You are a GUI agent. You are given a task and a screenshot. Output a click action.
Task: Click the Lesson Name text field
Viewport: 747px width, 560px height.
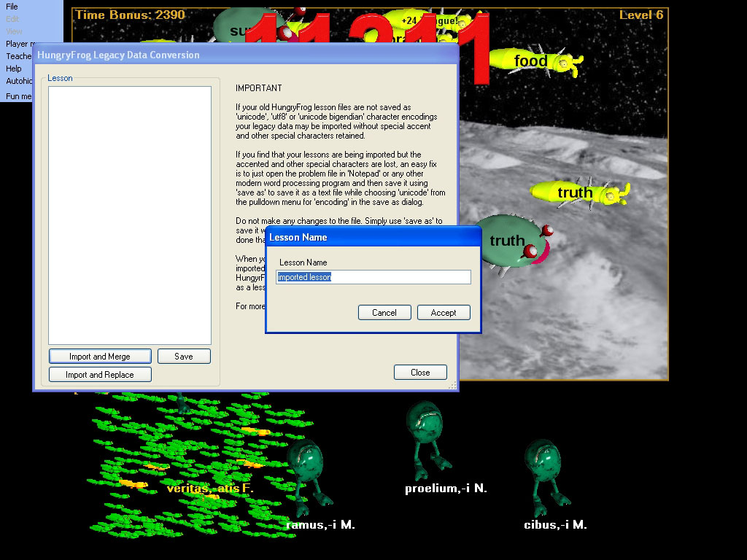coord(373,277)
